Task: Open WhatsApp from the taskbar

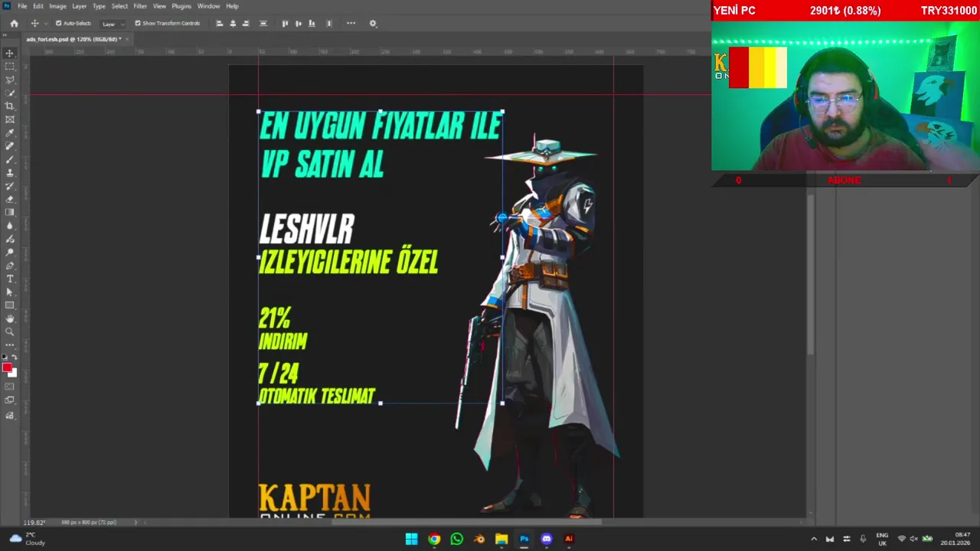Action: click(456, 539)
